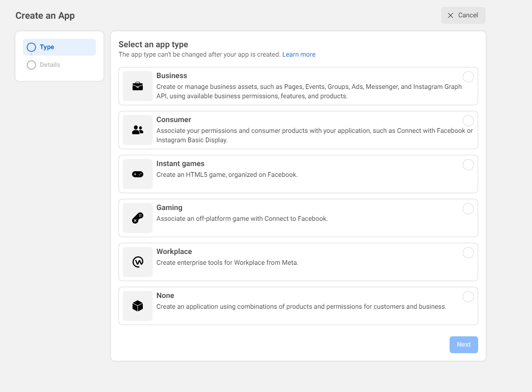Select the Business app type radio button
This screenshot has height=392, width=532.
pyautogui.click(x=468, y=77)
